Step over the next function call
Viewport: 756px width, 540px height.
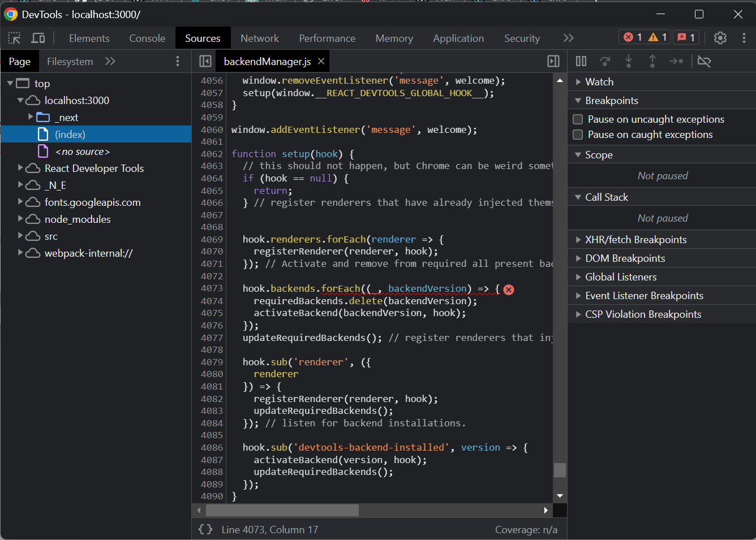click(x=605, y=61)
